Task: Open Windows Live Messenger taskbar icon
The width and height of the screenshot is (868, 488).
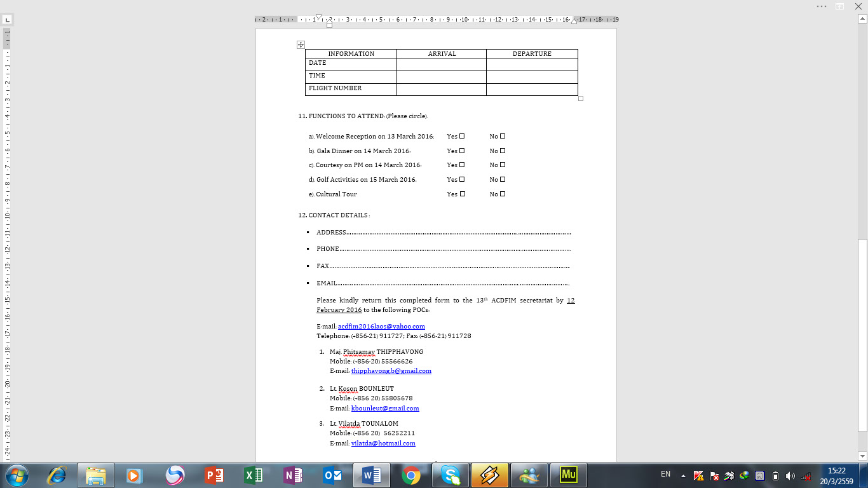Action: [x=529, y=475]
